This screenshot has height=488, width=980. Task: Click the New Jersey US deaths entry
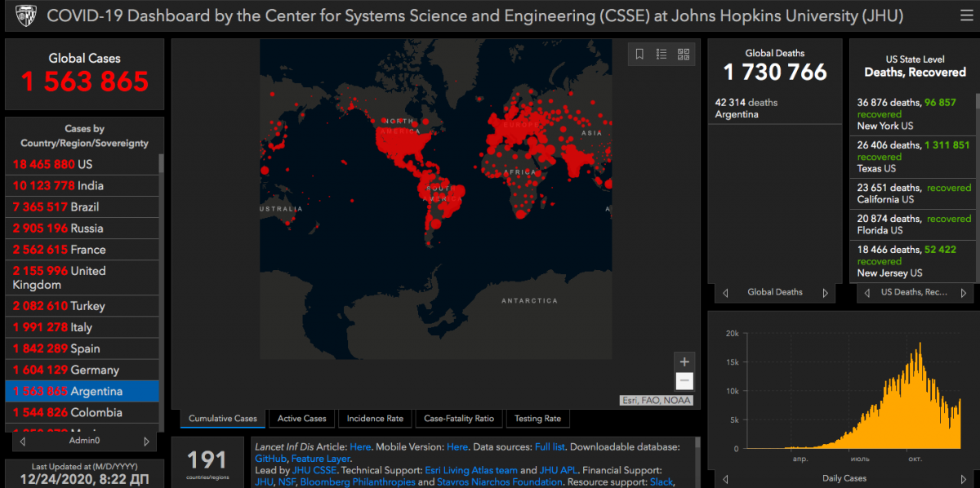tap(913, 261)
